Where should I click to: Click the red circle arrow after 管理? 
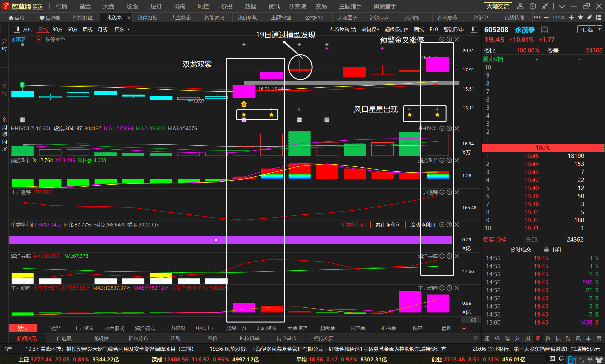click(464, 329)
